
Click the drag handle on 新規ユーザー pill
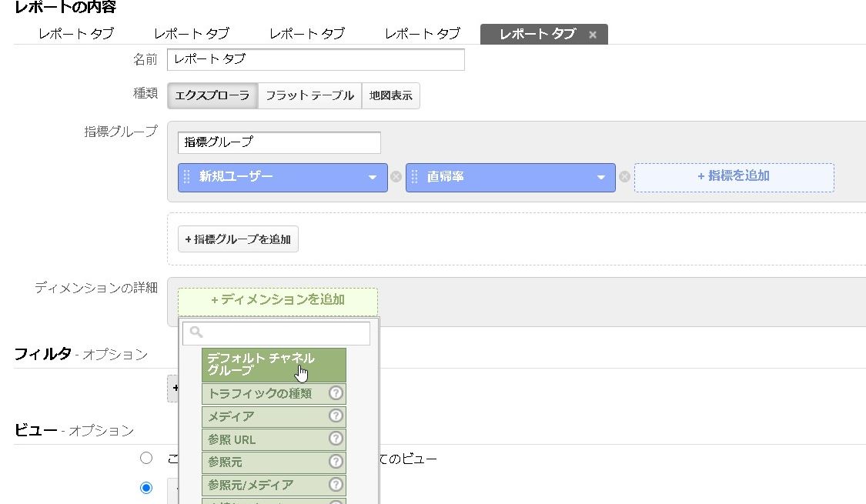pos(187,177)
